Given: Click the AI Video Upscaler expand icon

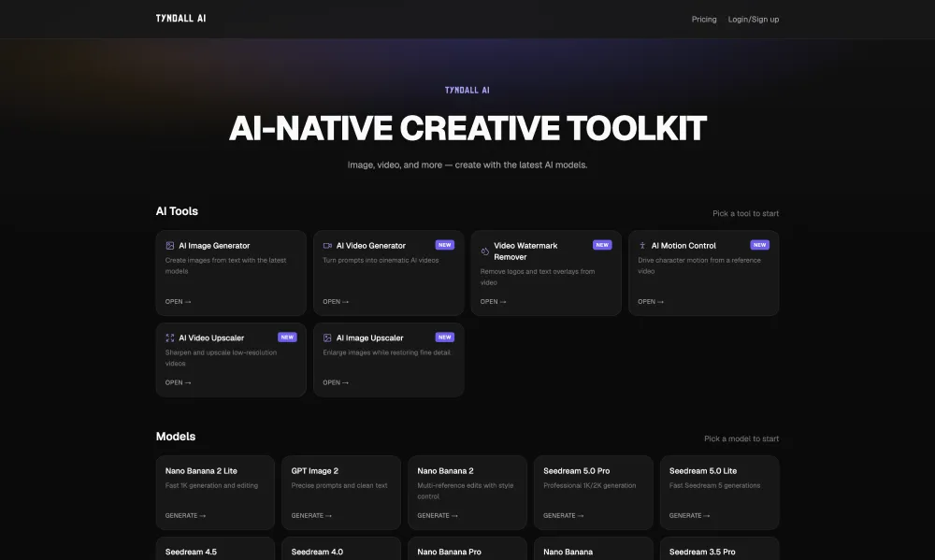Looking at the screenshot, I should (169, 338).
